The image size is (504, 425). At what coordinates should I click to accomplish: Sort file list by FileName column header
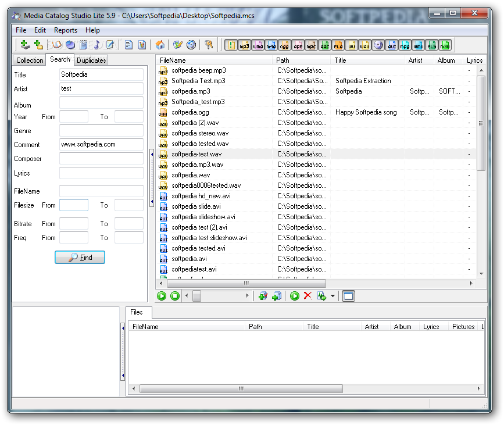point(215,60)
